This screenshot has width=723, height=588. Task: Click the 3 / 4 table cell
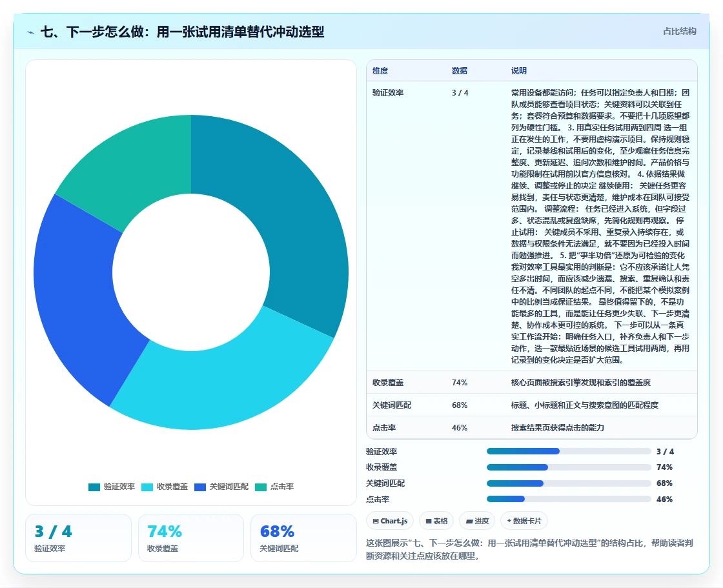[x=460, y=93]
